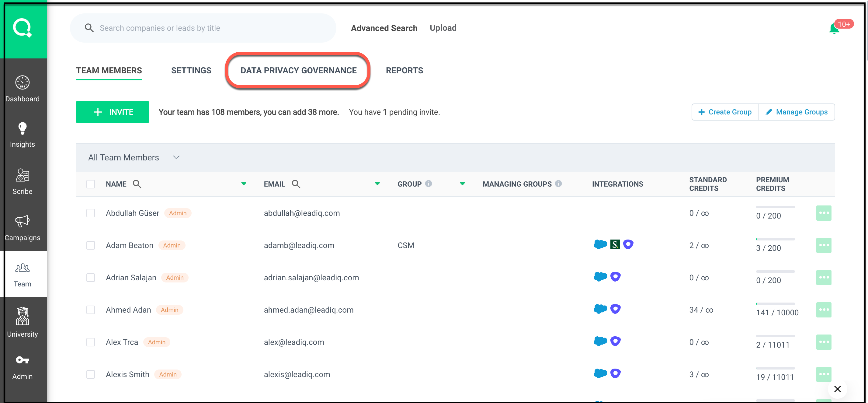The width and height of the screenshot is (868, 403).
Task: Open Insights lightbulb in sidebar
Action: [x=22, y=135]
